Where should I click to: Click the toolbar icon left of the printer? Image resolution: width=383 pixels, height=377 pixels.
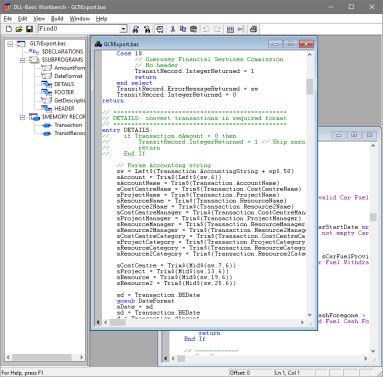(241, 29)
